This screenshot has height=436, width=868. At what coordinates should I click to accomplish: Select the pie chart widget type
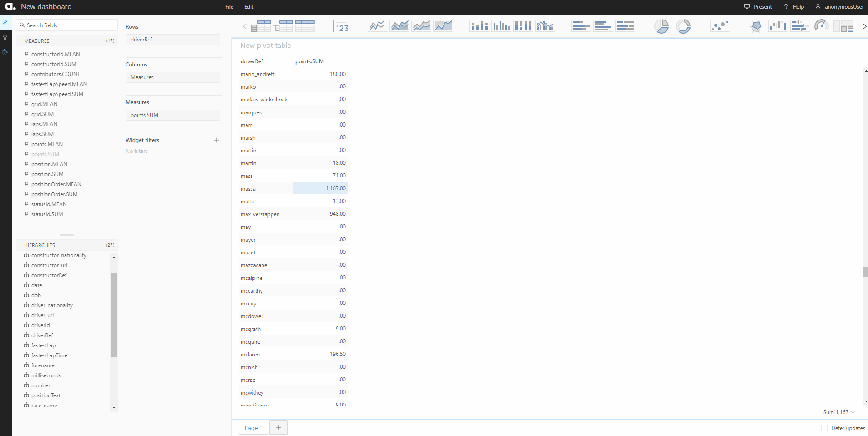(x=662, y=26)
